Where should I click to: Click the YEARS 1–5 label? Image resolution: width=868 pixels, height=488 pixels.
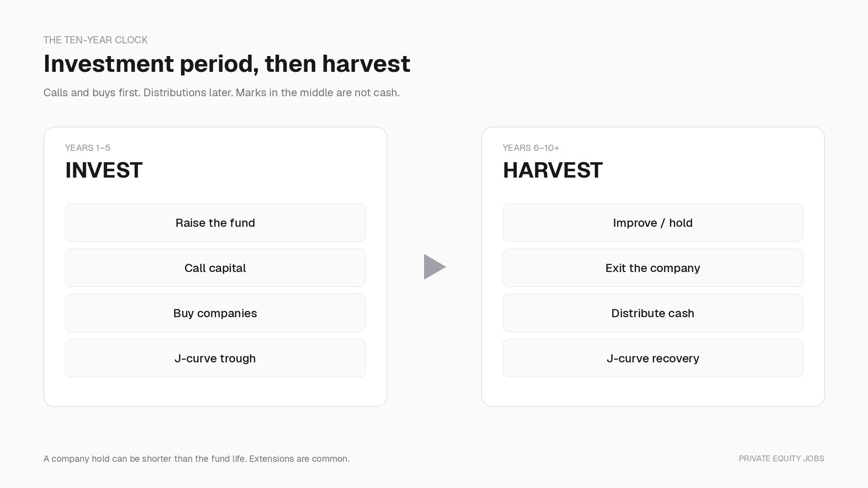(88, 148)
